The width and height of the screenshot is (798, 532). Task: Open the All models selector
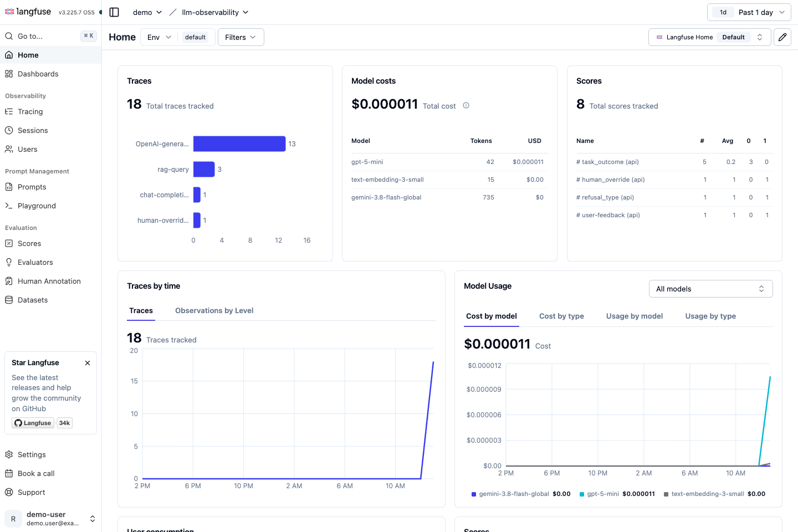click(711, 289)
